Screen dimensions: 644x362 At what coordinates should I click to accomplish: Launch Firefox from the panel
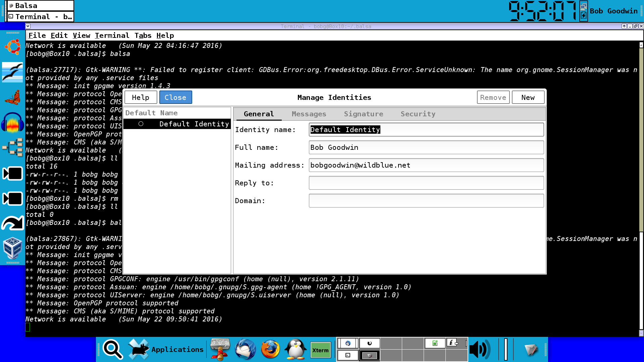click(x=270, y=349)
